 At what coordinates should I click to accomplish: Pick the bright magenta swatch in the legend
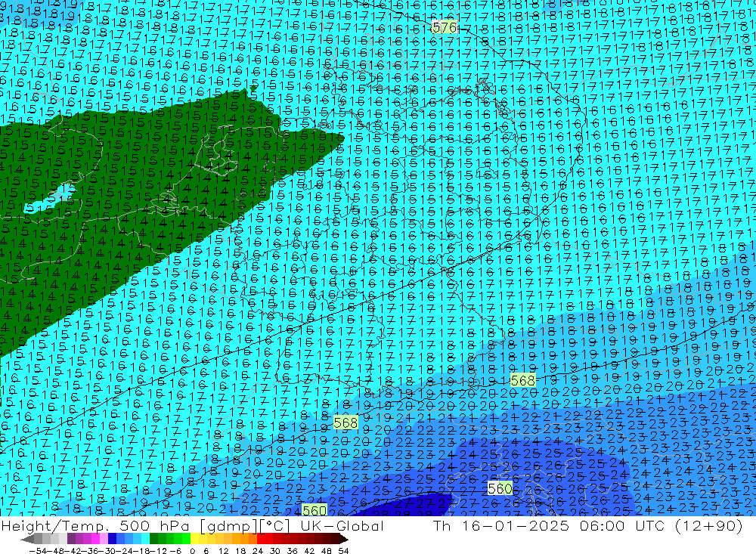pos(96,539)
